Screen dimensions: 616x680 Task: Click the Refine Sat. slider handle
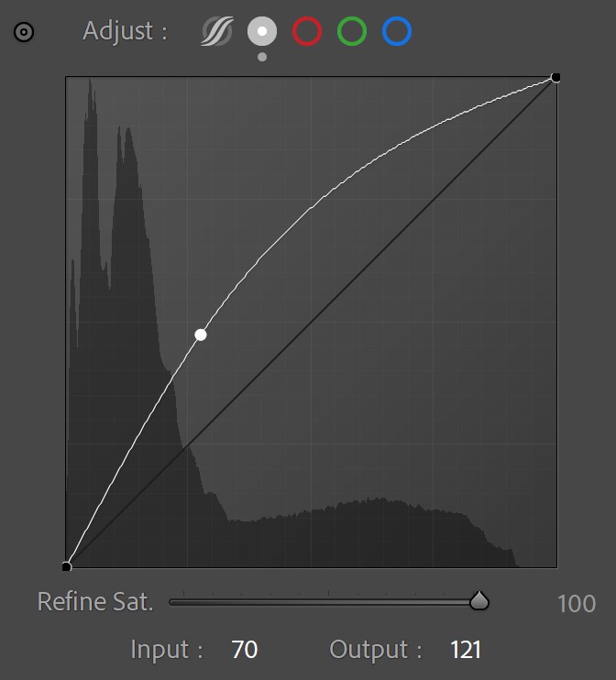pos(478,601)
